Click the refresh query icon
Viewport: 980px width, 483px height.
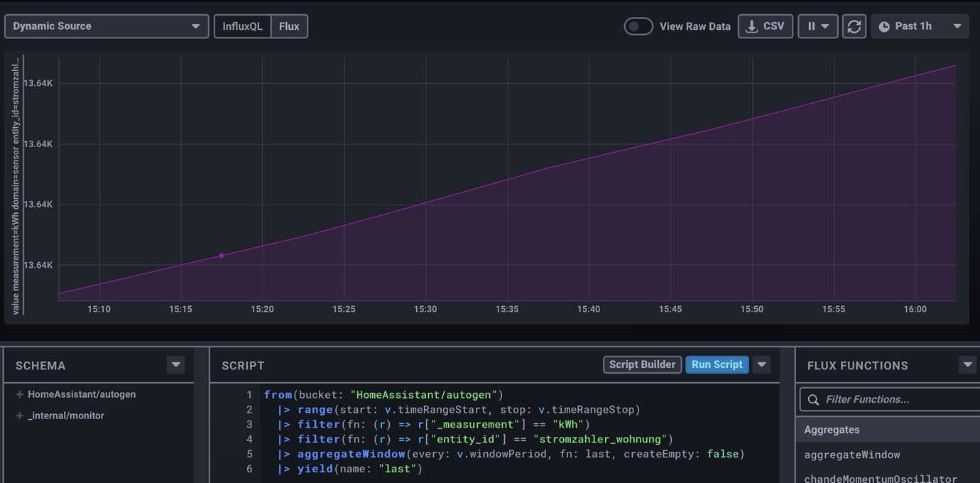click(854, 26)
